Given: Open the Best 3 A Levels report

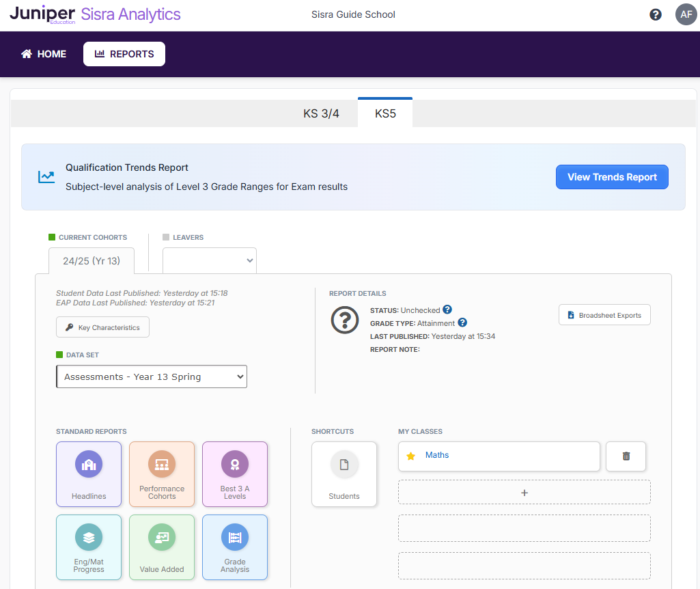Looking at the screenshot, I should (x=235, y=474).
